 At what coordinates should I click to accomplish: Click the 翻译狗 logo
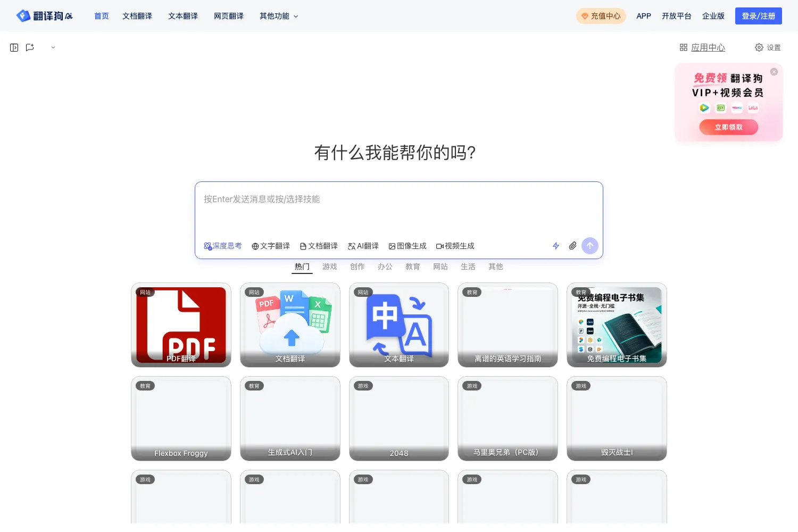click(x=45, y=16)
